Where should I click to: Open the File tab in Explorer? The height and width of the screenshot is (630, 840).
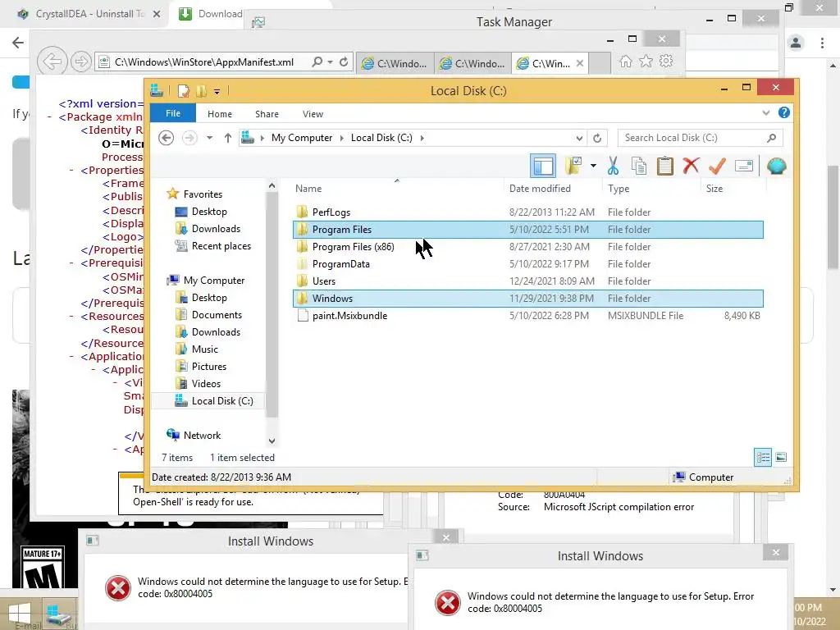click(x=173, y=113)
